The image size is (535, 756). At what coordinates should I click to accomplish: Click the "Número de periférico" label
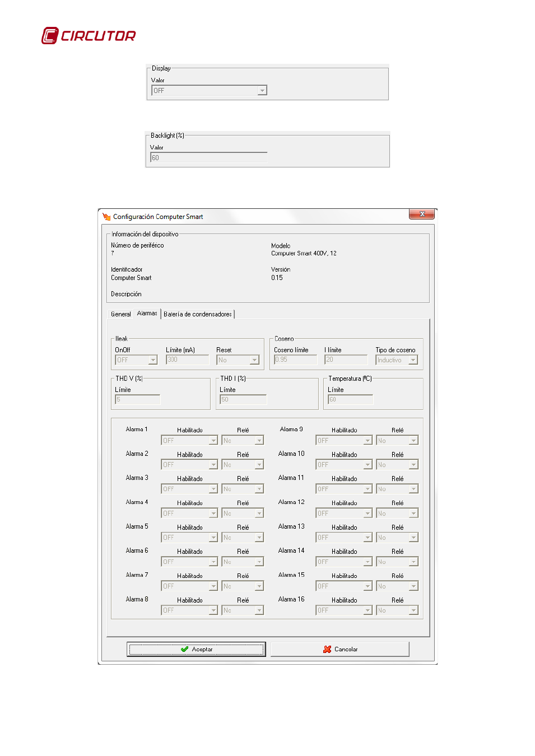(137, 245)
